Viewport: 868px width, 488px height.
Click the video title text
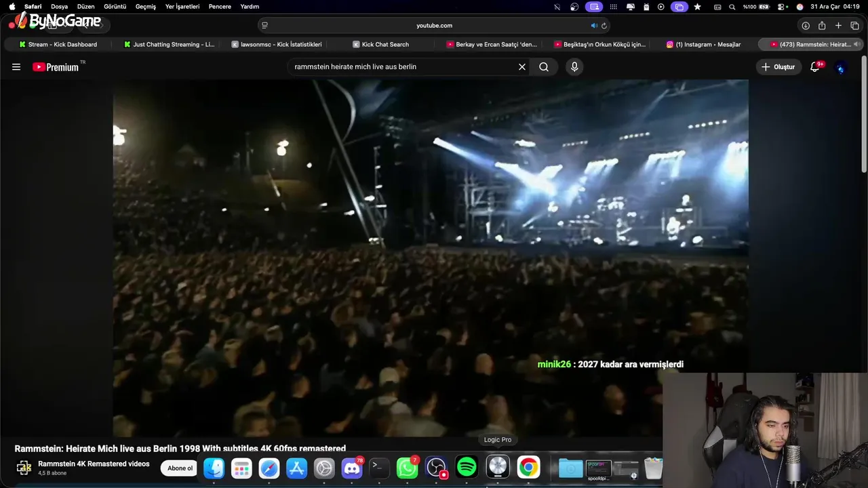[180, 449]
